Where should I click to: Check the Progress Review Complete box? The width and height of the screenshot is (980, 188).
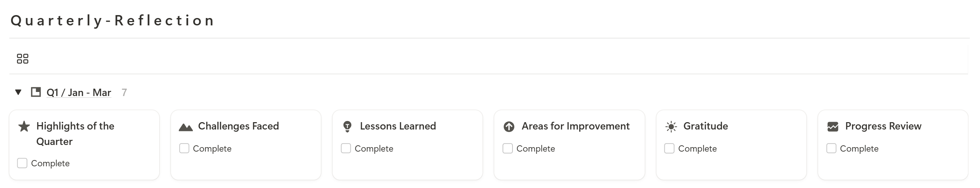831,148
